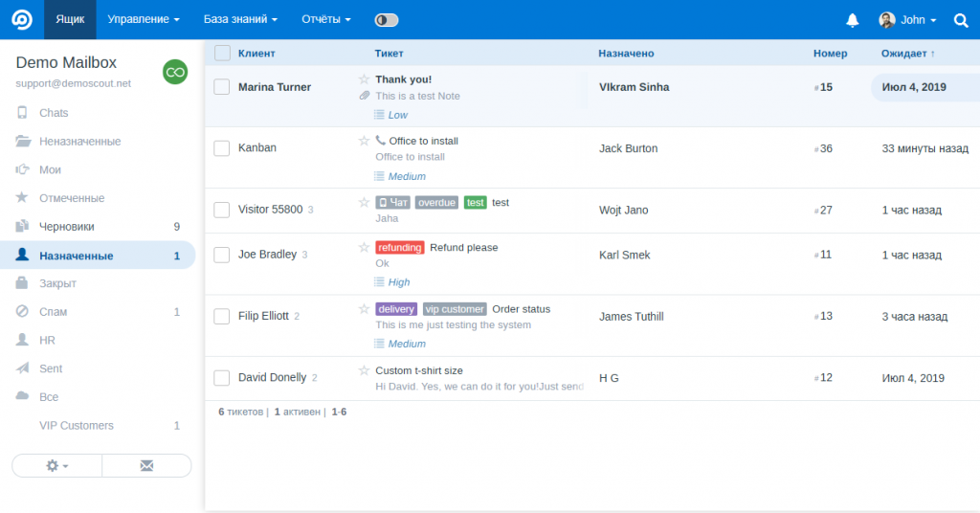Click the green infinity mailbox icon
Screen dimensions: 980x513
(175, 72)
